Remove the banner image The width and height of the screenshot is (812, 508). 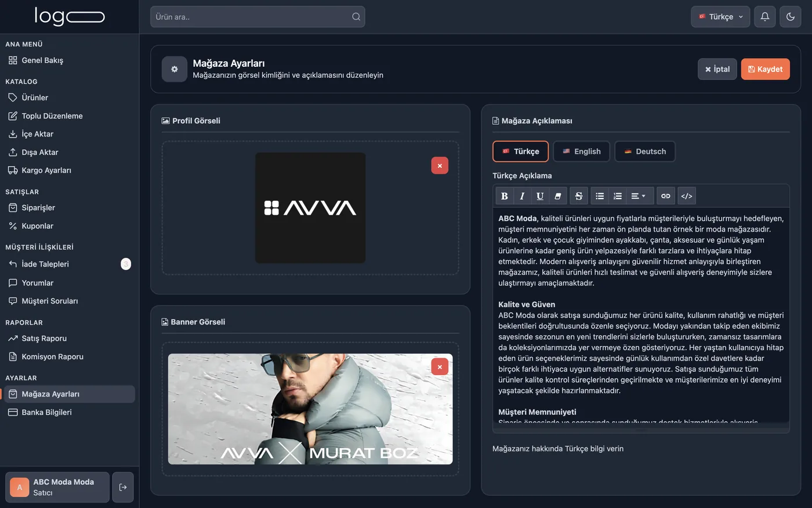[x=440, y=366]
